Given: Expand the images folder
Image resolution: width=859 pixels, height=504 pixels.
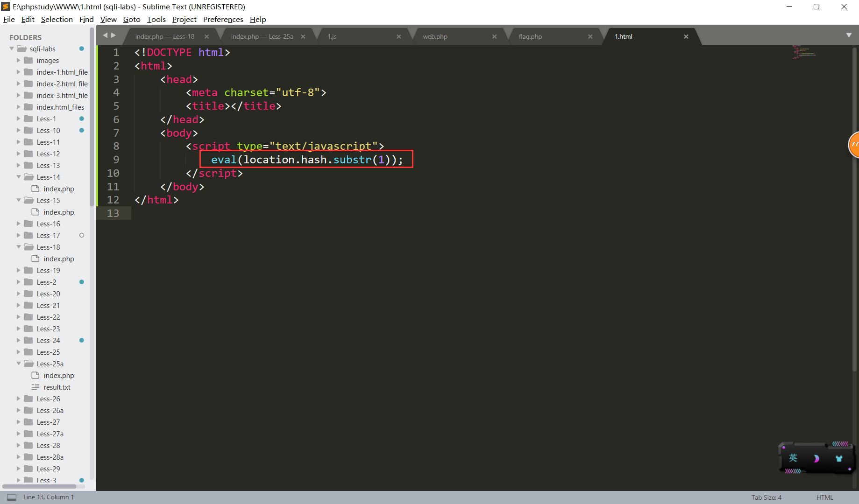Looking at the screenshot, I should click(19, 61).
